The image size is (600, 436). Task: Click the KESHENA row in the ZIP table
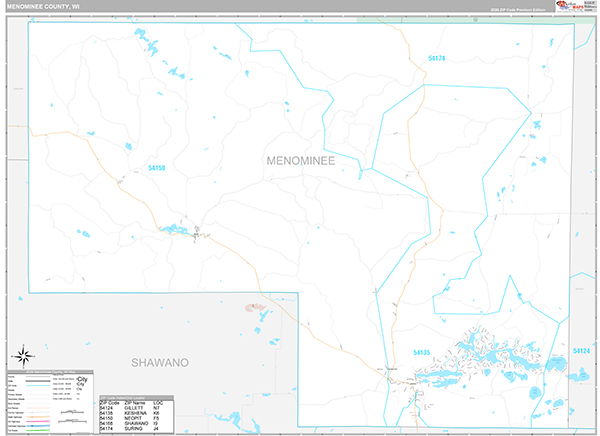pos(134,411)
